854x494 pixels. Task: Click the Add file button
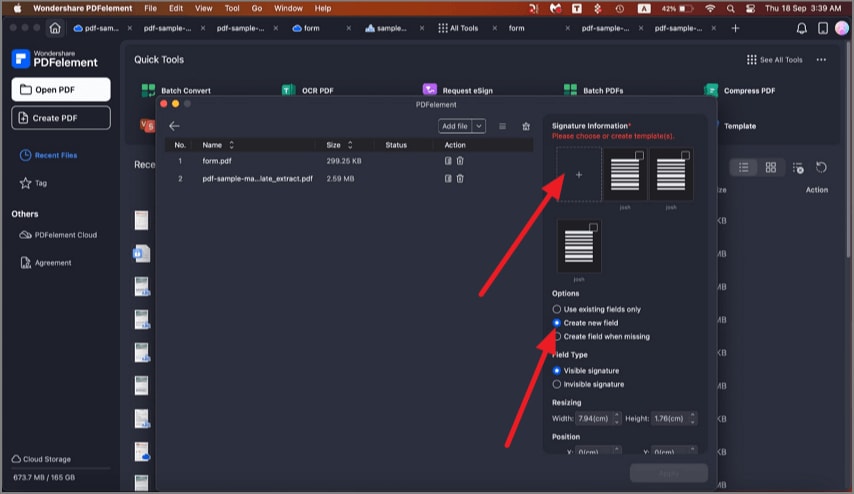[455, 126]
